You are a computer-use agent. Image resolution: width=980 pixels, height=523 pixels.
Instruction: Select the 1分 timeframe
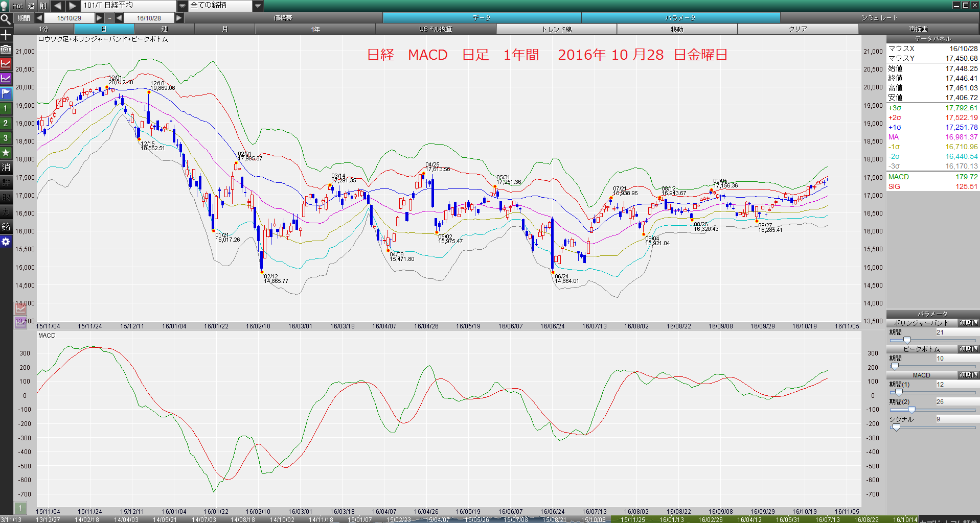point(43,29)
